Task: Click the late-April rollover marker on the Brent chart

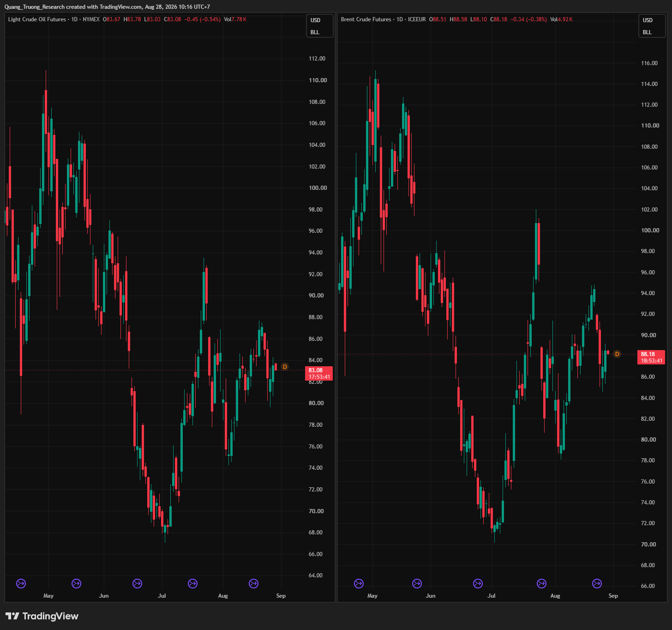Action: 359,584
